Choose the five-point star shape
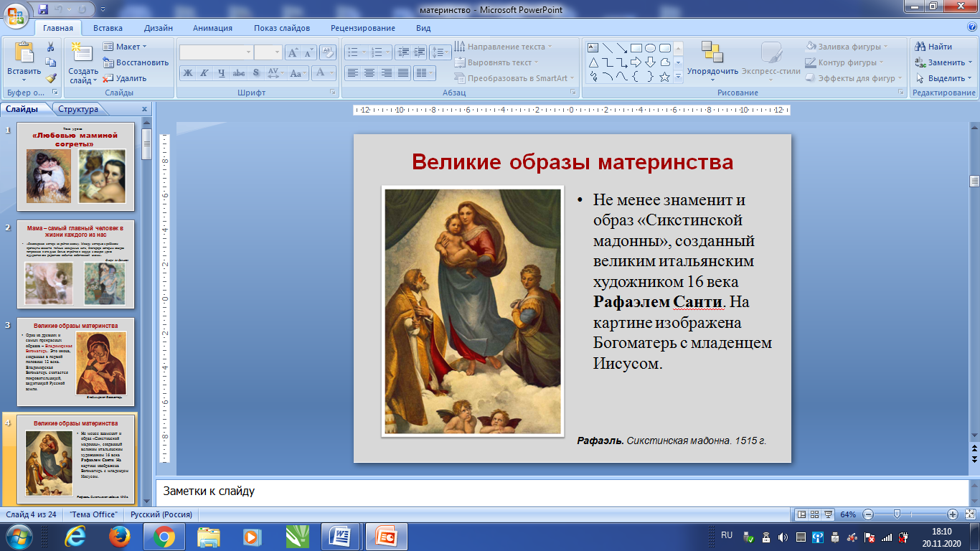Viewport: 980px width, 551px height. pyautogui.click(x=664, y=77)
